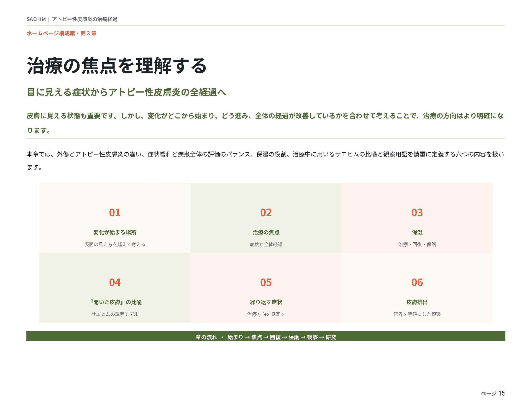Click the page number ページ 15
Image resolution: width=532 pixels, height=411 pixels.
click(493, 393)
